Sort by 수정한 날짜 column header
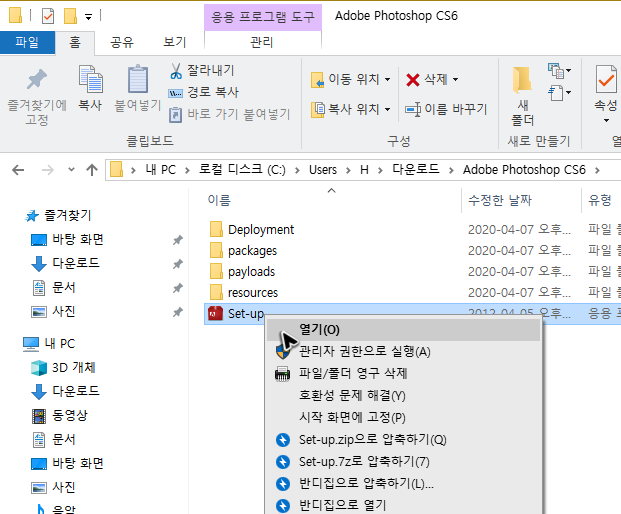 (x=500, y=200)
